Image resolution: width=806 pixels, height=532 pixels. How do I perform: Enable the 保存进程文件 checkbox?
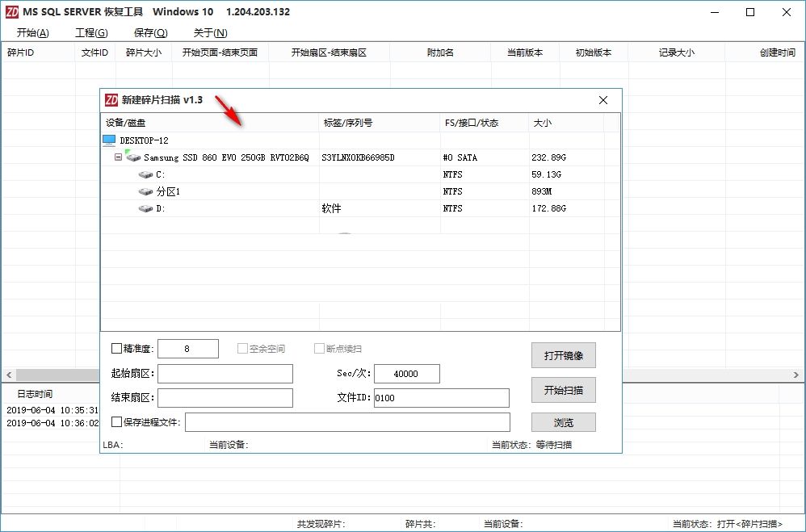[116, 422]
